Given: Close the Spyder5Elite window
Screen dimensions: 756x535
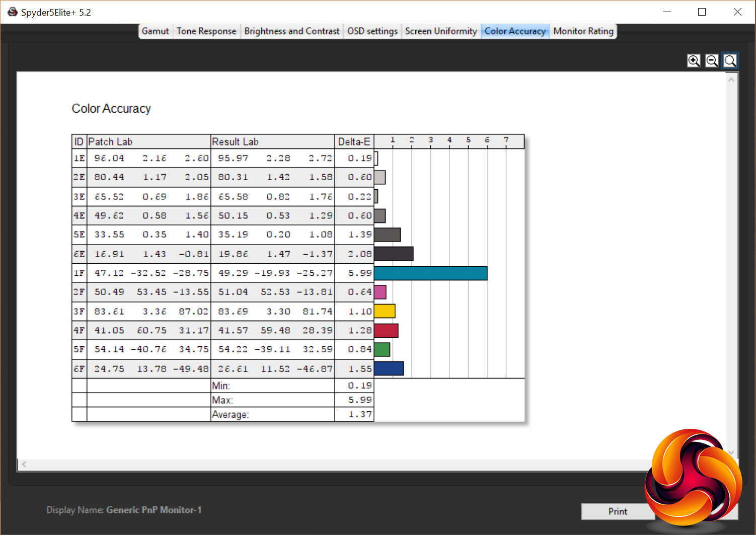Looking at the screenshot, I should coord(737,12).
